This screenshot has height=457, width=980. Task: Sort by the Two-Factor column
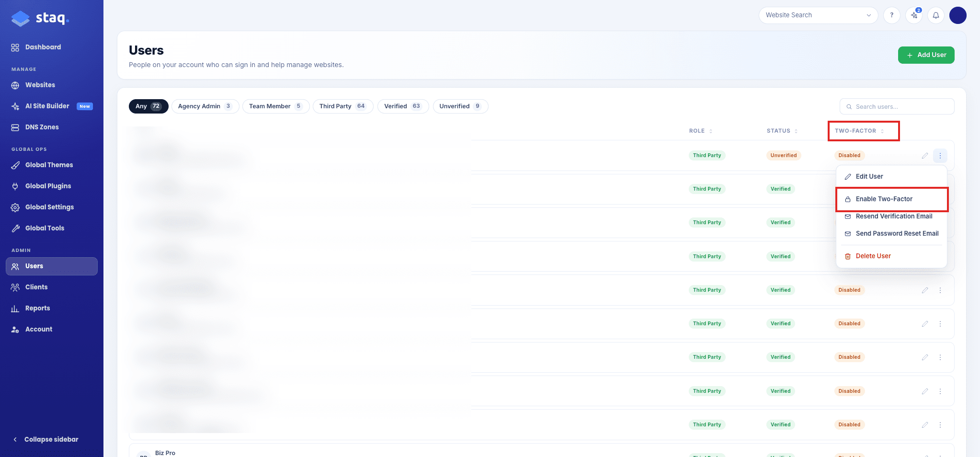click(859, 131)
